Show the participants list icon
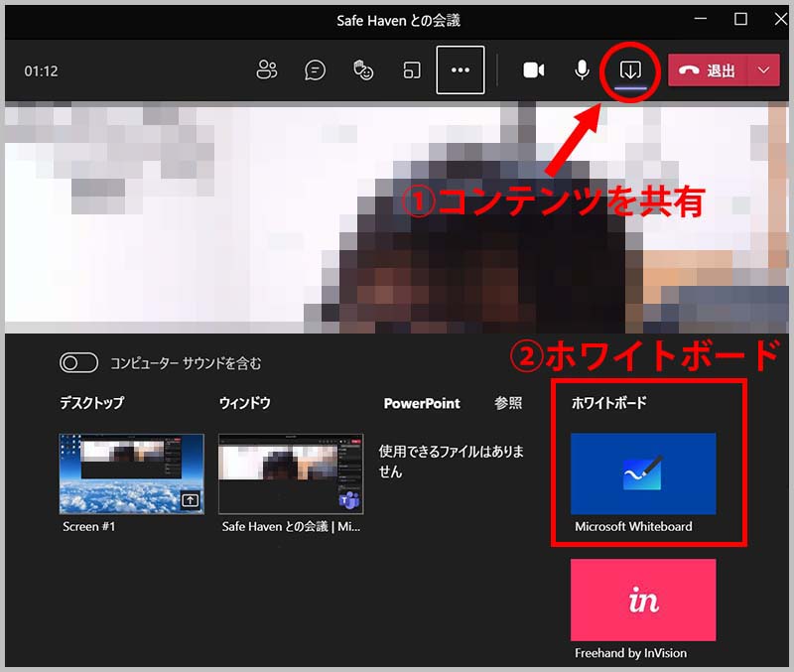 (266, 70)
